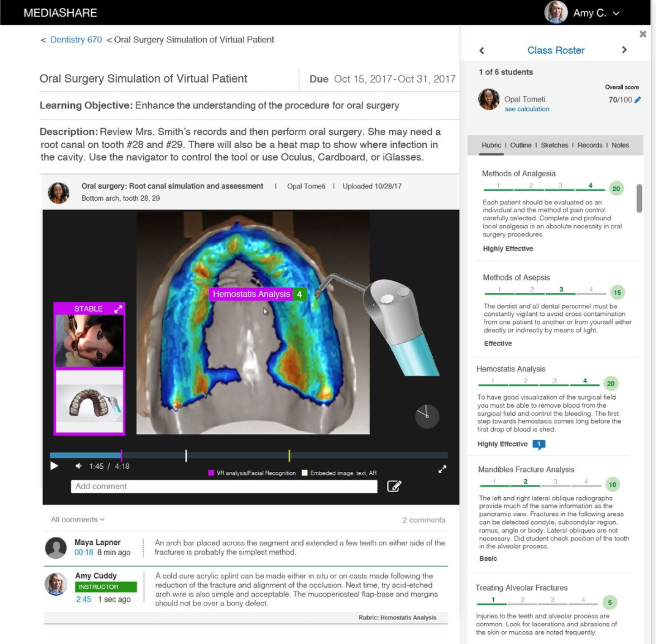Navigate back to Dentistry 670
656x644 pixels.
(76, 40)
